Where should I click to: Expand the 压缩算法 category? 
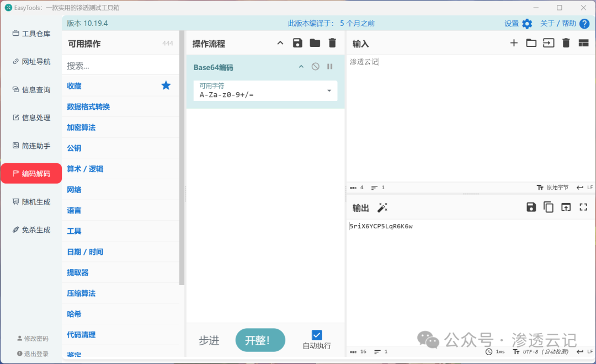click(120, 293)
